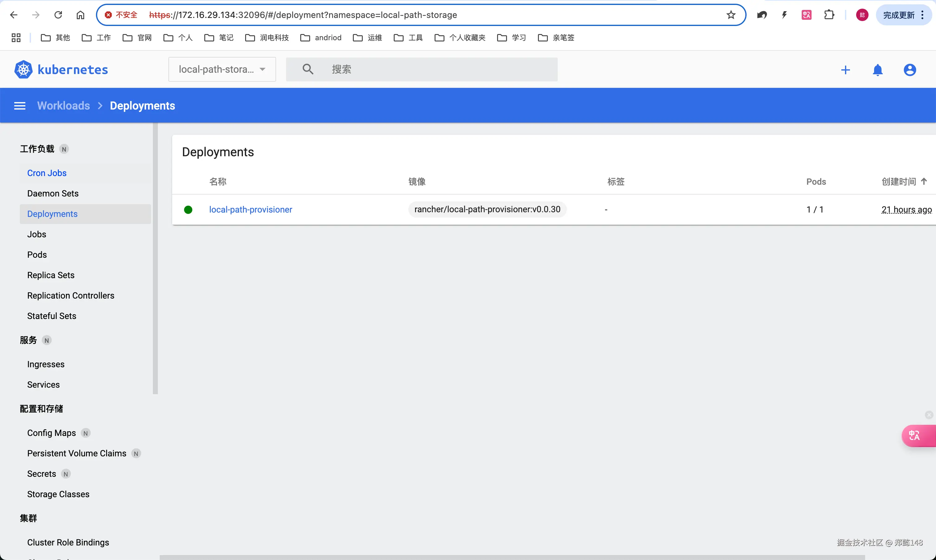Open the browser extensions puzzle icon
This screenshot has width=936, height=560.
pyautogui.click(x=829, y=15)
